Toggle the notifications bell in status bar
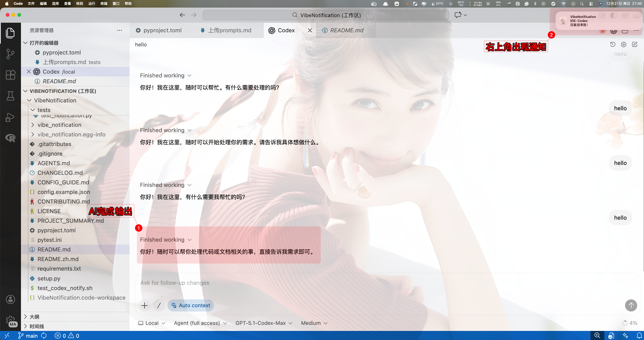This screenshot has width=644, height=340. [x=639, y=335]
